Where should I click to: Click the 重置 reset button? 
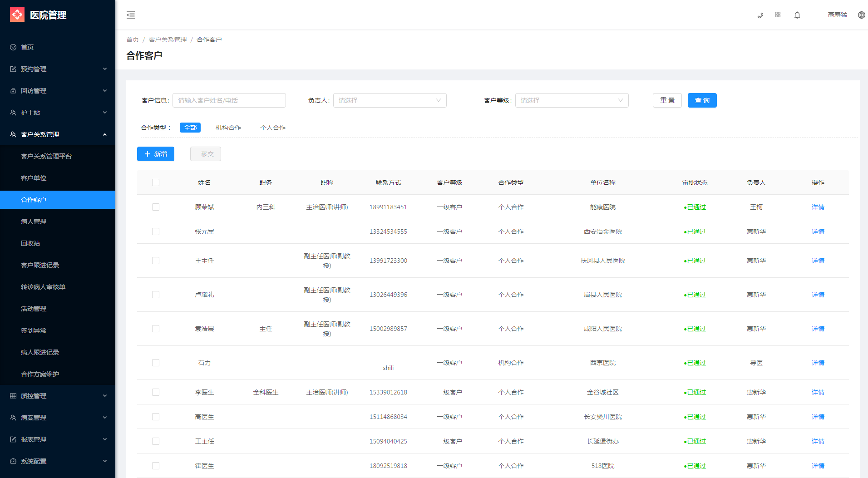pyautogui.click(x=667, y=100)
